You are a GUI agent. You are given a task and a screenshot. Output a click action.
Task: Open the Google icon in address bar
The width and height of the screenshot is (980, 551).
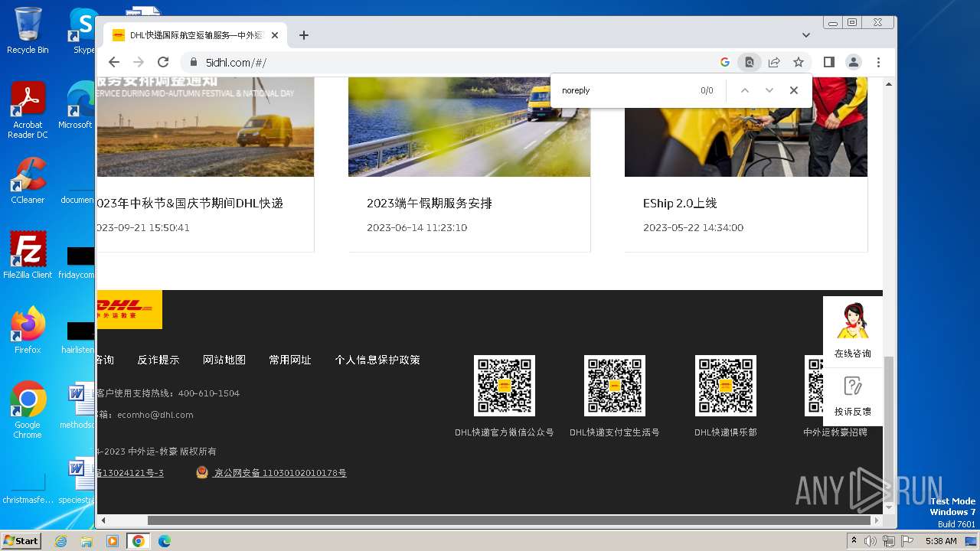tap(725, 63)
